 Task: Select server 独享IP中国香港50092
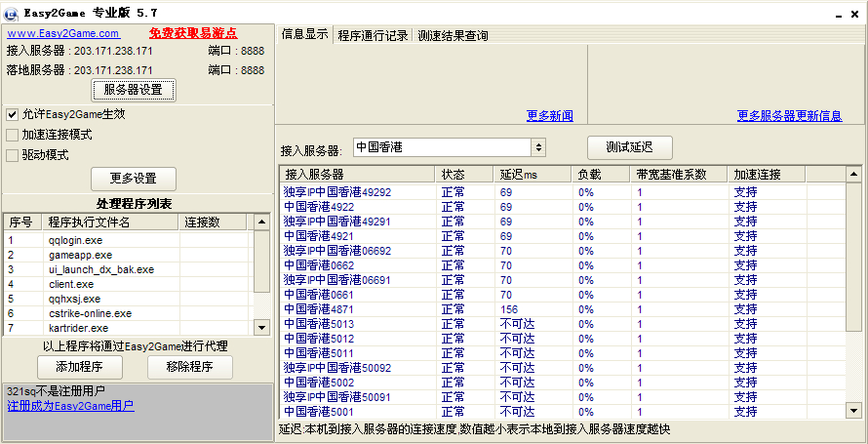click(x=563, y=368)
